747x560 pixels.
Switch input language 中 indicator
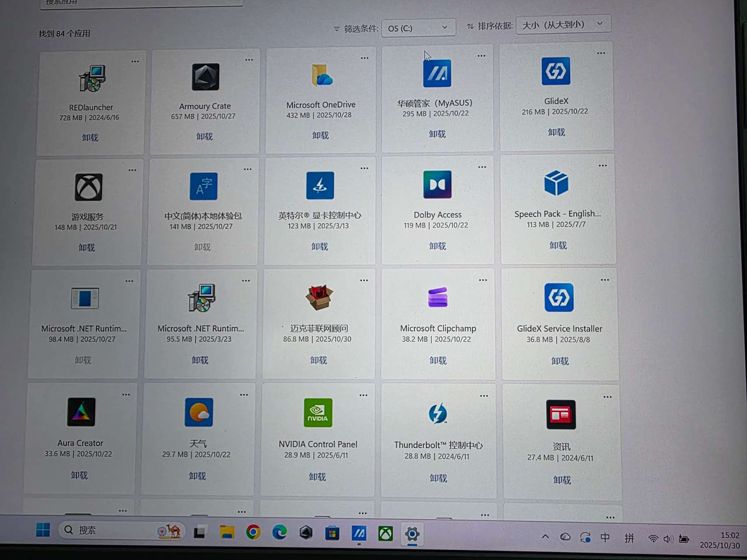click(x=605, y=538)
